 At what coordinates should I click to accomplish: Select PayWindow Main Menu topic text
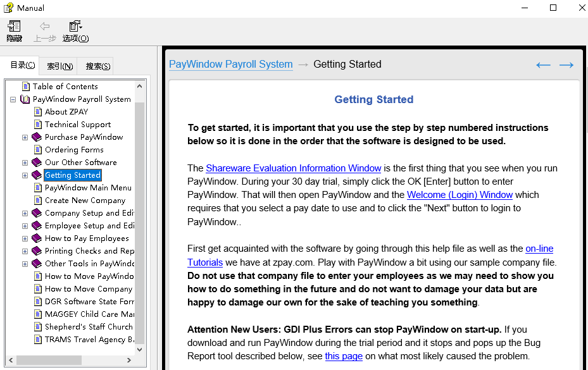[88, 188]
